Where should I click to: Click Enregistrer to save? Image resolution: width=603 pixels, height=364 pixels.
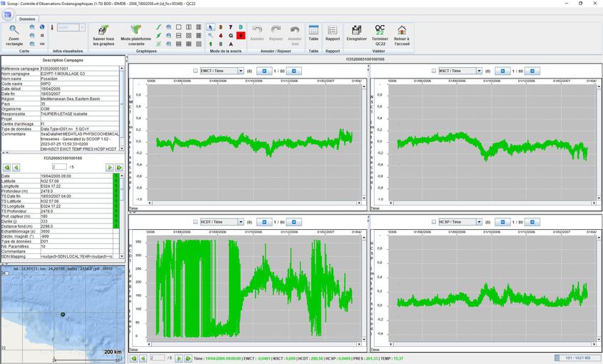point(357,33)
